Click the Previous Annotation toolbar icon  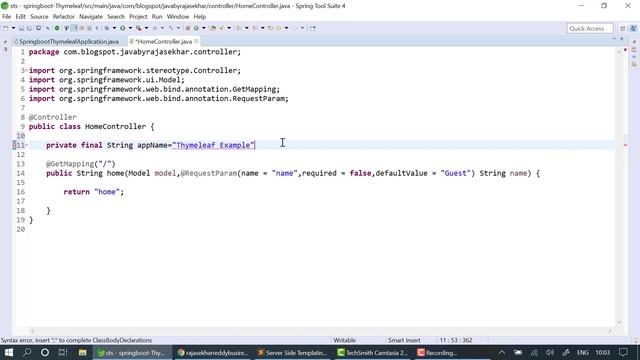[x=255, y=28]
